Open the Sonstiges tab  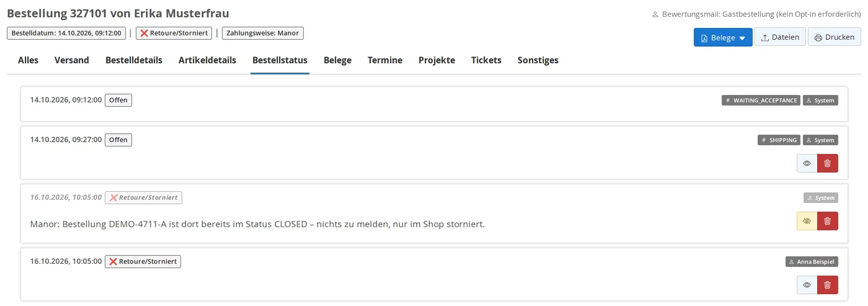(538, 60)
